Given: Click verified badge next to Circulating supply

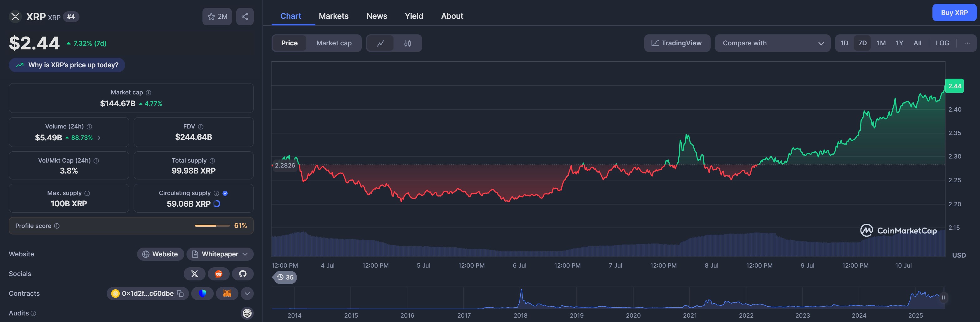Looking at the screenshot, I should pos(225,193).
